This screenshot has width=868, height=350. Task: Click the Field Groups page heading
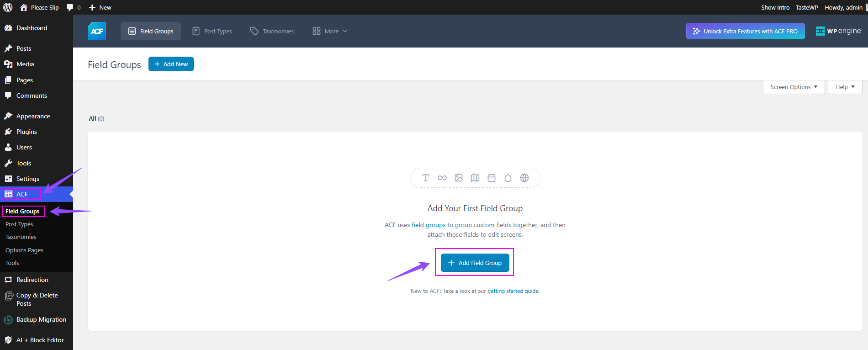[x=114, y=64]
